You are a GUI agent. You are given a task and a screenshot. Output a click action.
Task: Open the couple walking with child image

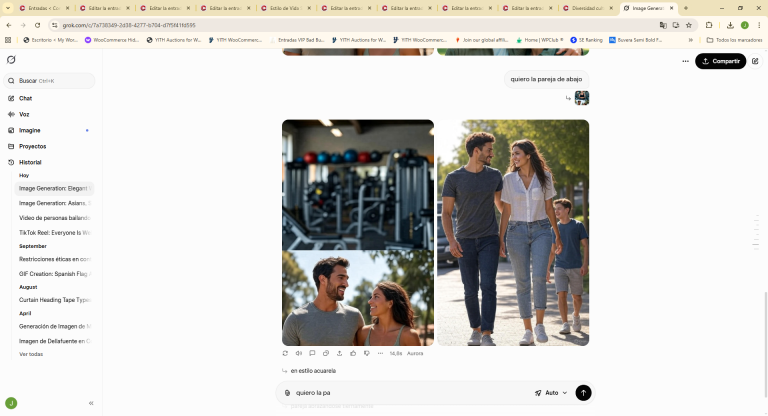tap(512, 233)
